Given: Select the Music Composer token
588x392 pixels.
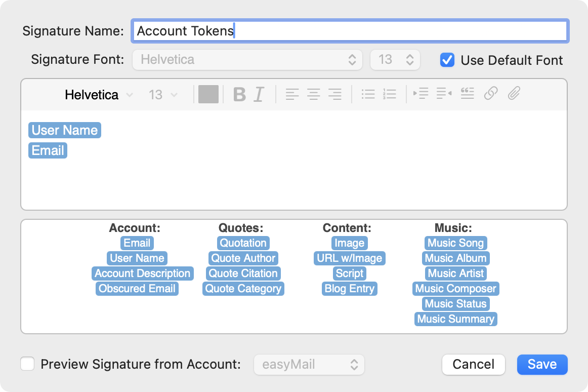Looking at the screenshot, I should (455, 289).
